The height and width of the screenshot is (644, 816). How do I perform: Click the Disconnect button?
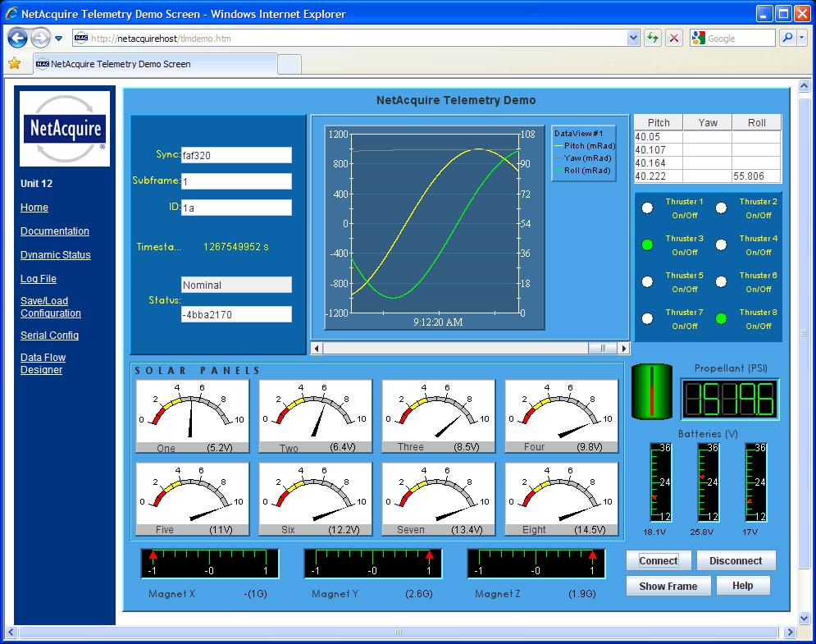pos(736,560)
